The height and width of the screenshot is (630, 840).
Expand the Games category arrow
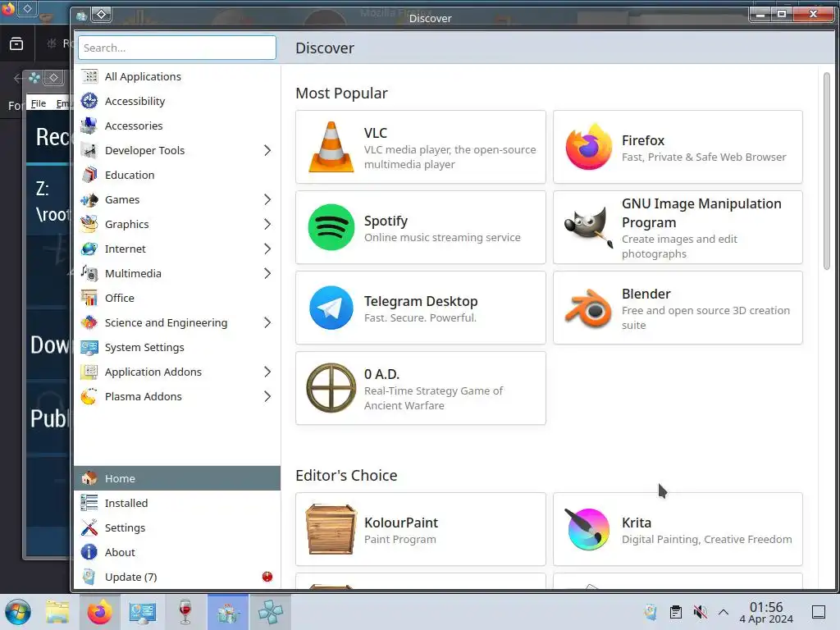click(267, 200)
